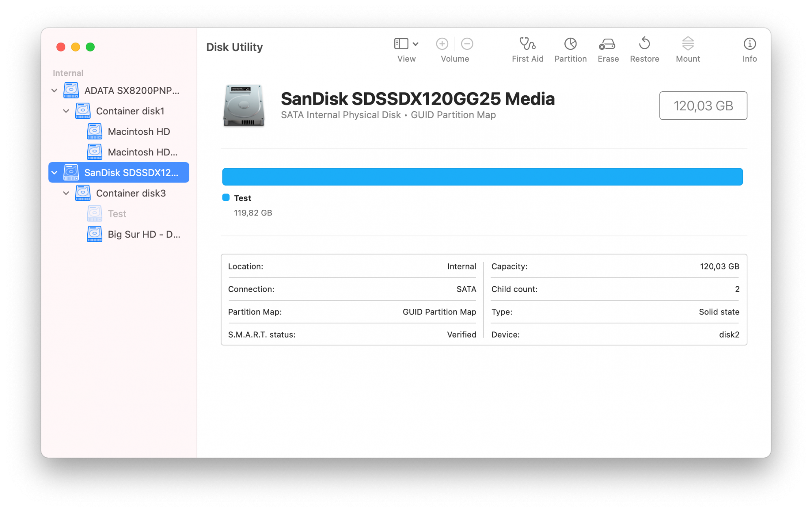812x512 pixels.
Task: Select the dimmed Test volume
Action: coord(117,214)
